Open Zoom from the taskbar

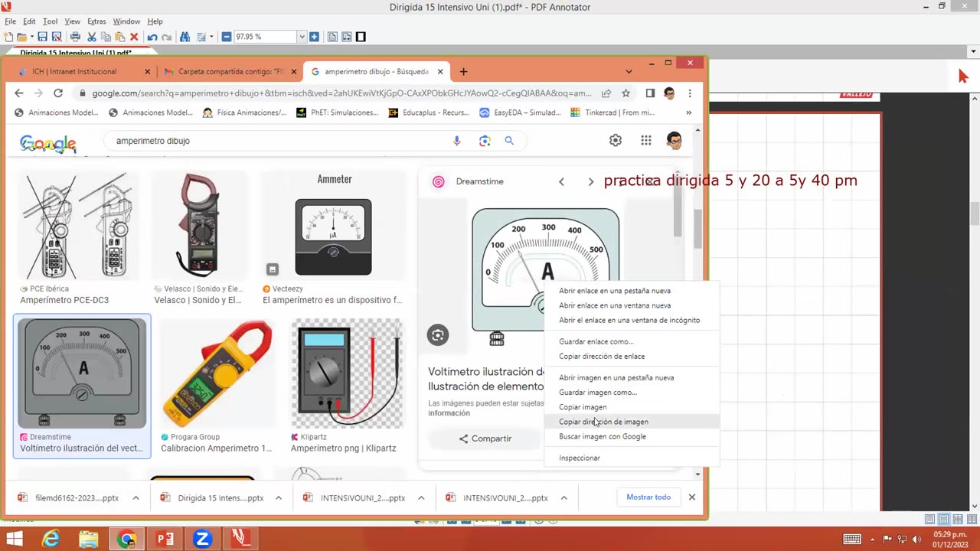pos(202,539)
